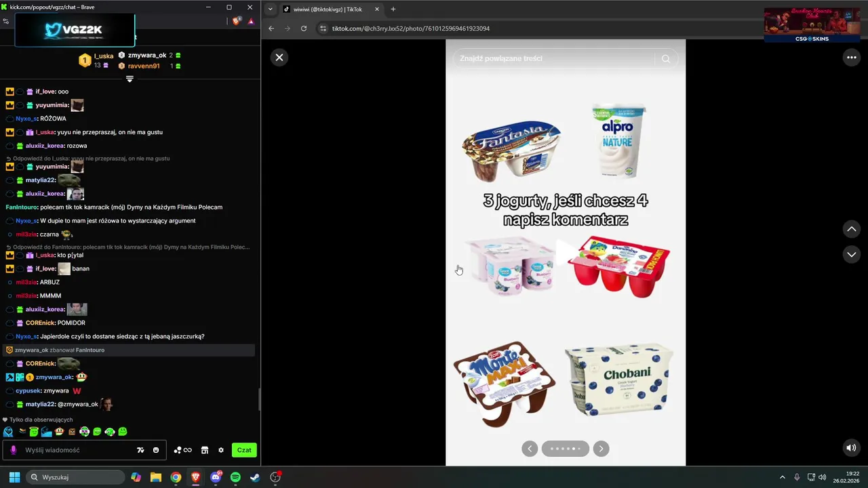Go to the previous TikTok post
Image resolution: width=868 pixels, height=488 pixels.
[x=852, y=229]
